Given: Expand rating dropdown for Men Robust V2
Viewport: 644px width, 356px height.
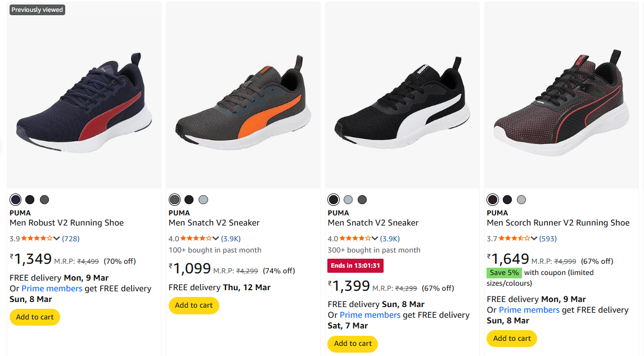Looking at the screenshot, I should (x=56, y=238).
